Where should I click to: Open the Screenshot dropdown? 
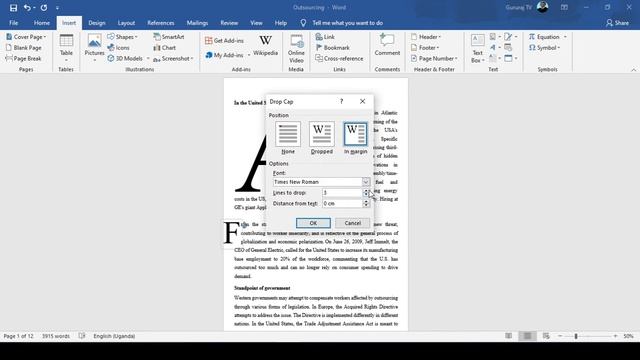tap(173, 58)
